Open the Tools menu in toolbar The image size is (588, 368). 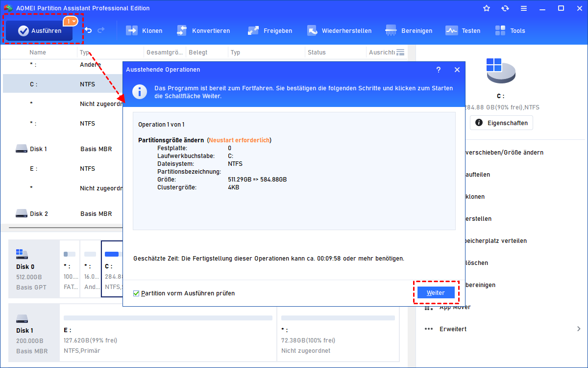[x=510, y=30]
